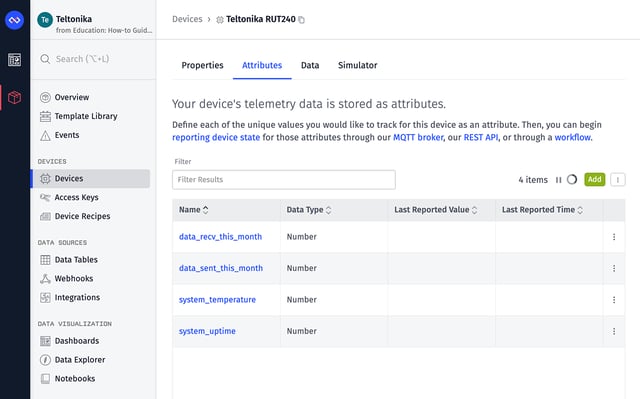Click the '4 items' count text
640x399 pixels.
(x=533, y=180)
